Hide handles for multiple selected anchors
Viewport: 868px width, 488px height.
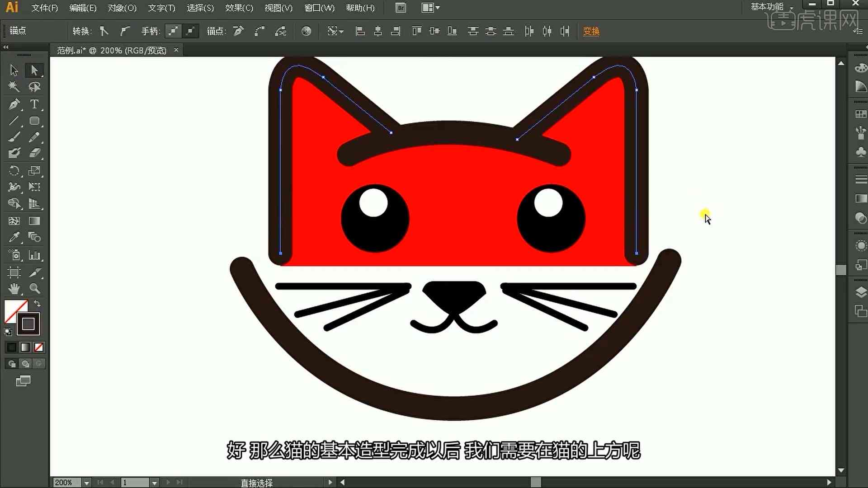click(191, 31)
